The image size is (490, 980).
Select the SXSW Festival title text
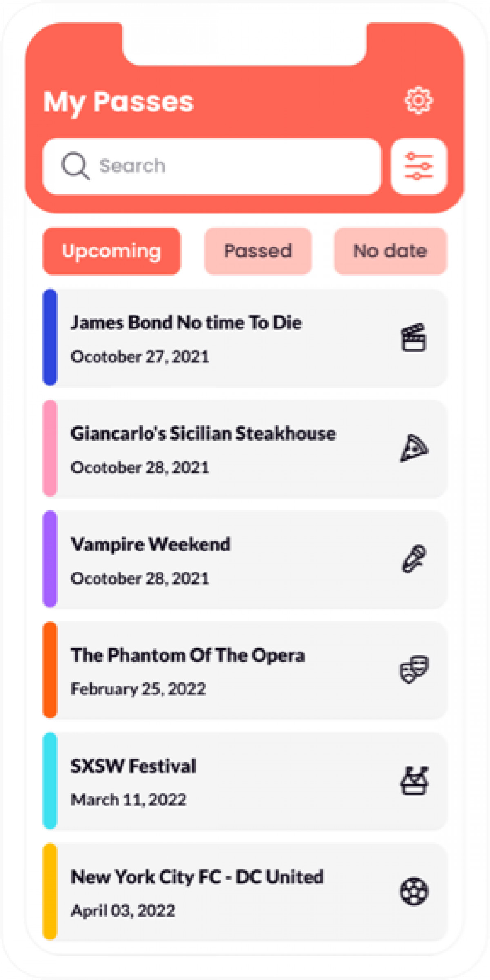(134, 766)
